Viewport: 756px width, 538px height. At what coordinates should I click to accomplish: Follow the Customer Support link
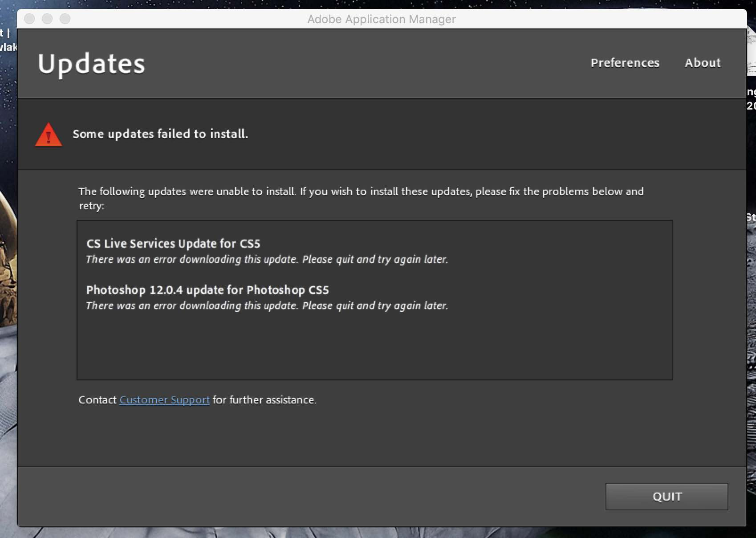165,400
